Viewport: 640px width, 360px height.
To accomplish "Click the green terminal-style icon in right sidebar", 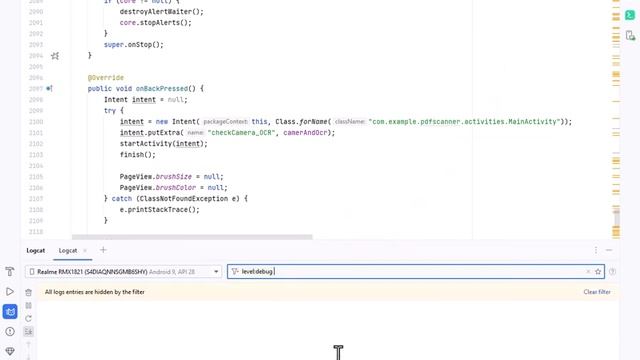I will (x=630, y=15).
